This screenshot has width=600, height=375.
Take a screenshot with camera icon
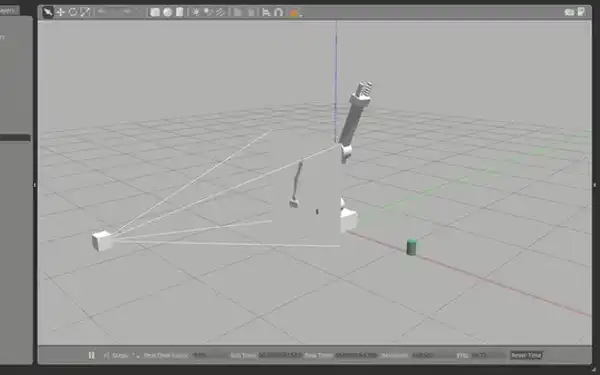coord(569,12)
